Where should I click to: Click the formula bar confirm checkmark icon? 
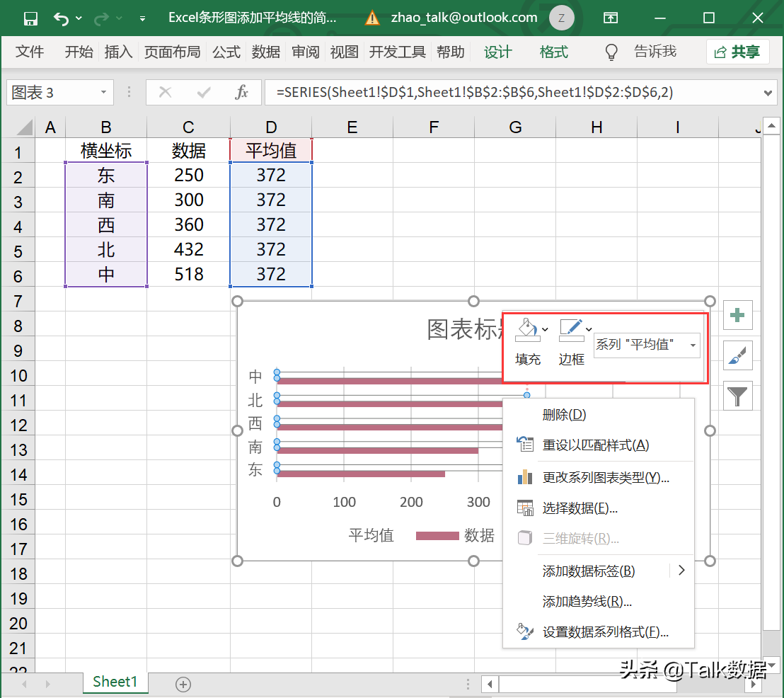click(x=204, y=92)
